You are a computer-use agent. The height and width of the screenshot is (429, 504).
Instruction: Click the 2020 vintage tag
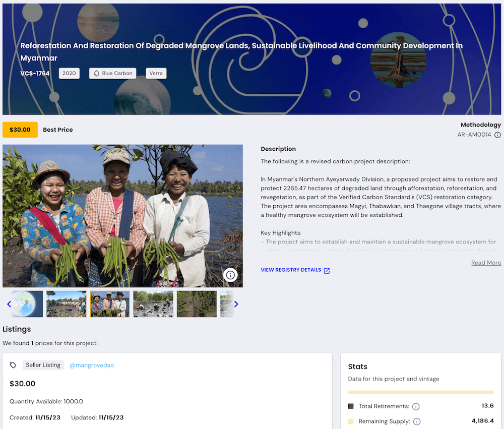tap(69, 74)
